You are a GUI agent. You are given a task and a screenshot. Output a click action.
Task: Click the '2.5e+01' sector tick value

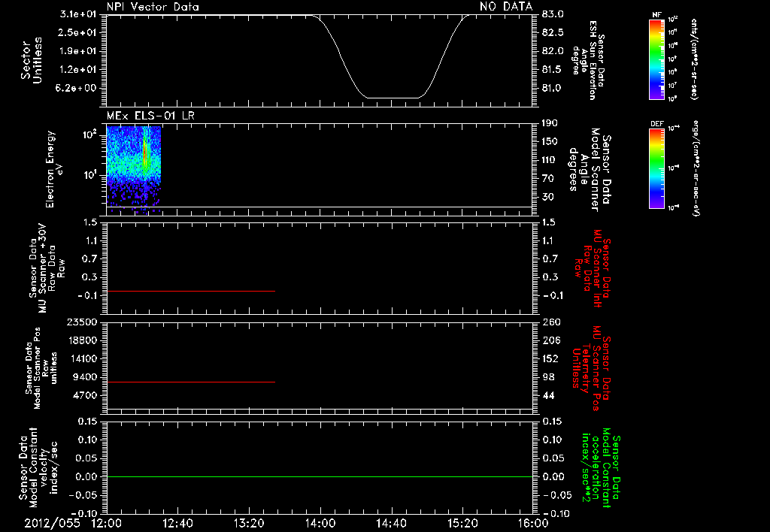click(x=78, y=32)
